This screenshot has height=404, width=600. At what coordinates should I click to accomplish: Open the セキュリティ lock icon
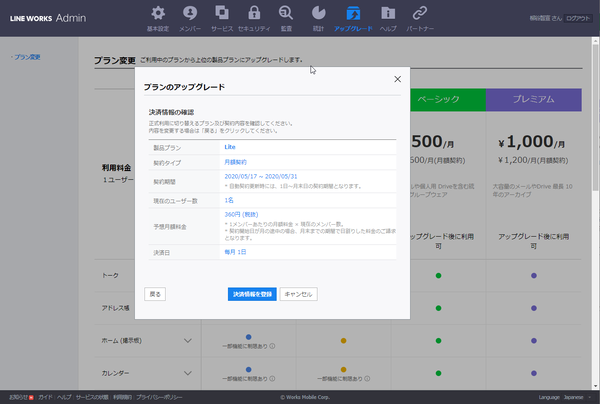click(255, 14)
